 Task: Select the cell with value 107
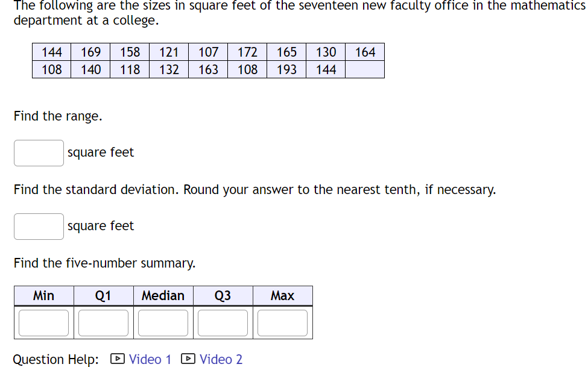pos(207,52)
